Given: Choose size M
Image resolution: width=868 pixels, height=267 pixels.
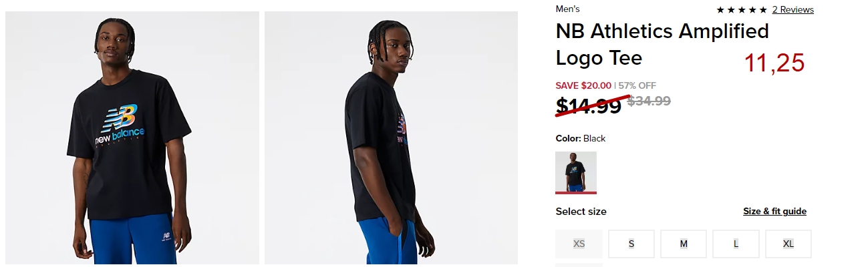Looking at the screenshot, I should pos(684,244).
